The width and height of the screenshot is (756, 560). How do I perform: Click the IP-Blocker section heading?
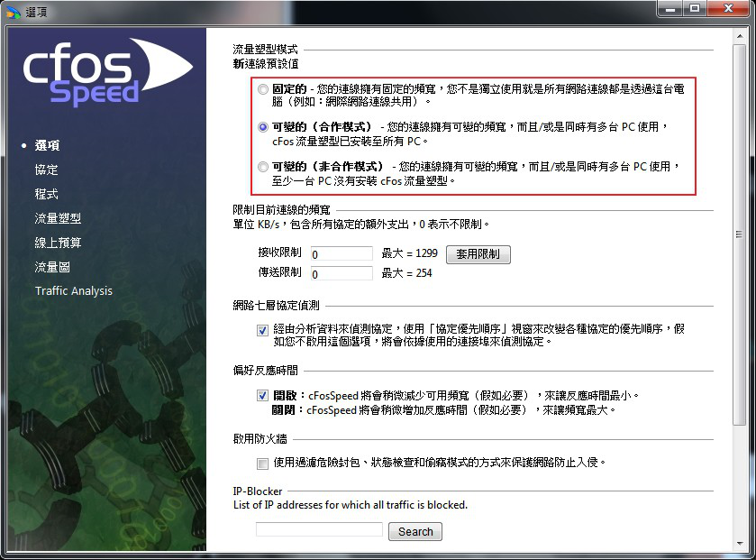tap(258, 491)
